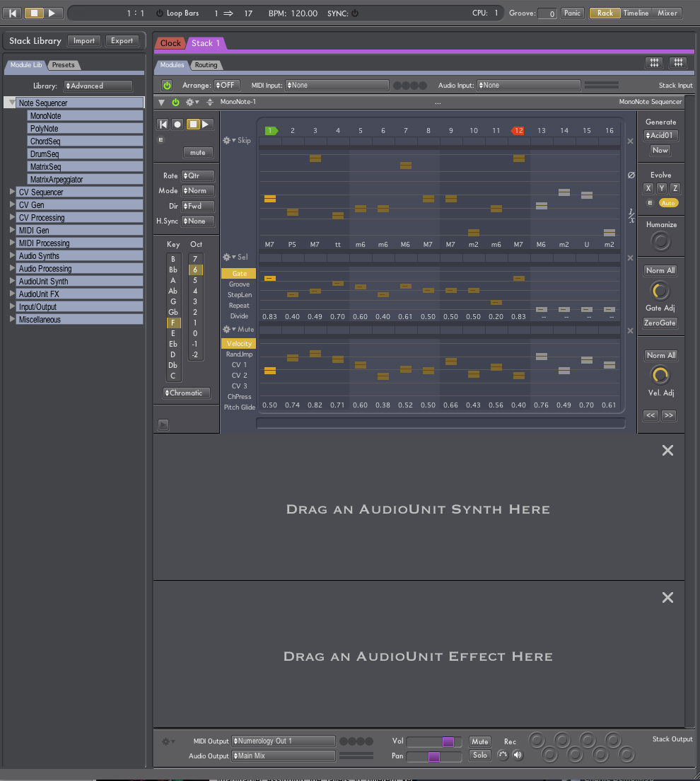Open the MIDI Output Numerology Out dropdown

pos(284,741)
